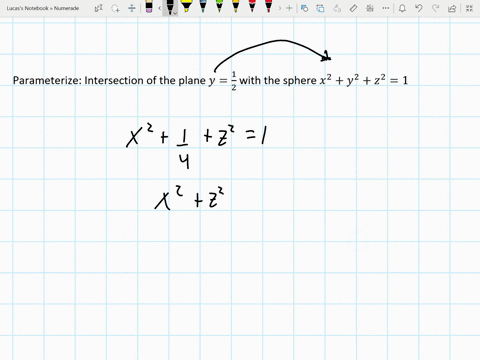
Task: Click the ink to shape icon
Action: tap(320, 8)
